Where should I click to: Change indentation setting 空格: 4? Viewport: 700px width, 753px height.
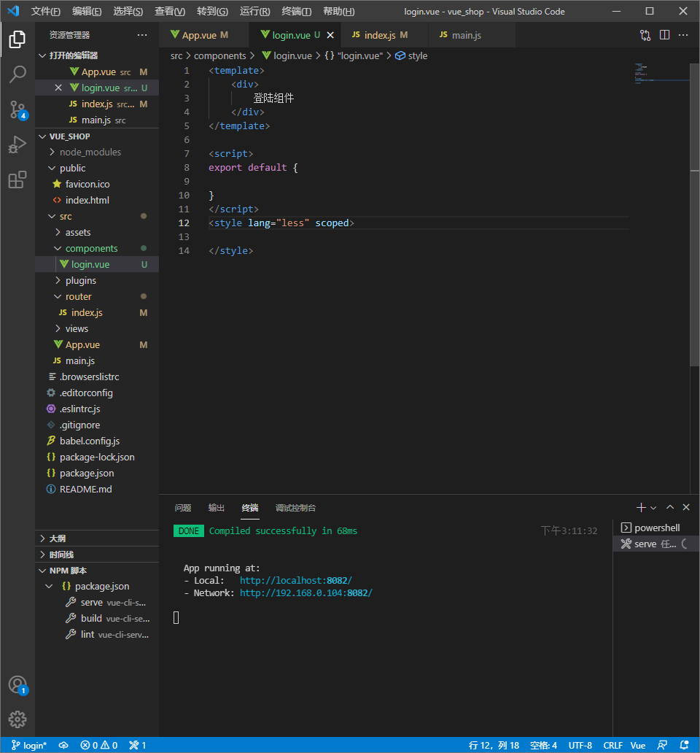(543, 745)
